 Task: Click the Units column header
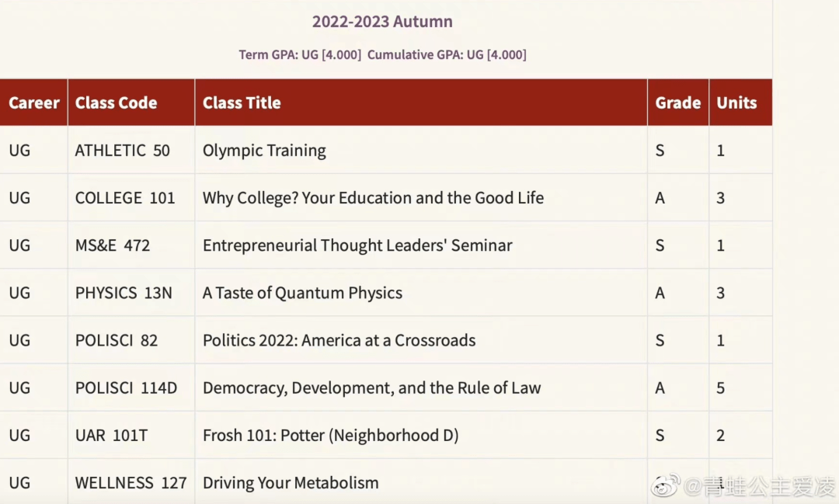click(x=736, y=103)
